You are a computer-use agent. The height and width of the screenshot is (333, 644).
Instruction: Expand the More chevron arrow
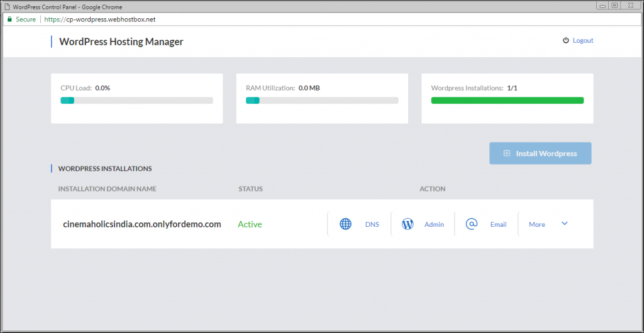564,224
